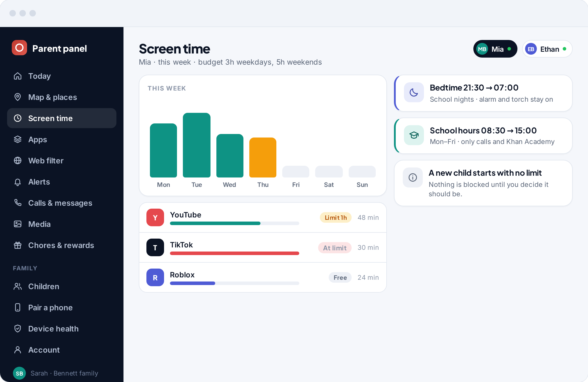The height and width of the screenshot is (382, 588).
Task: Click the home icon next to Today
Action: (x=18, y=76)
